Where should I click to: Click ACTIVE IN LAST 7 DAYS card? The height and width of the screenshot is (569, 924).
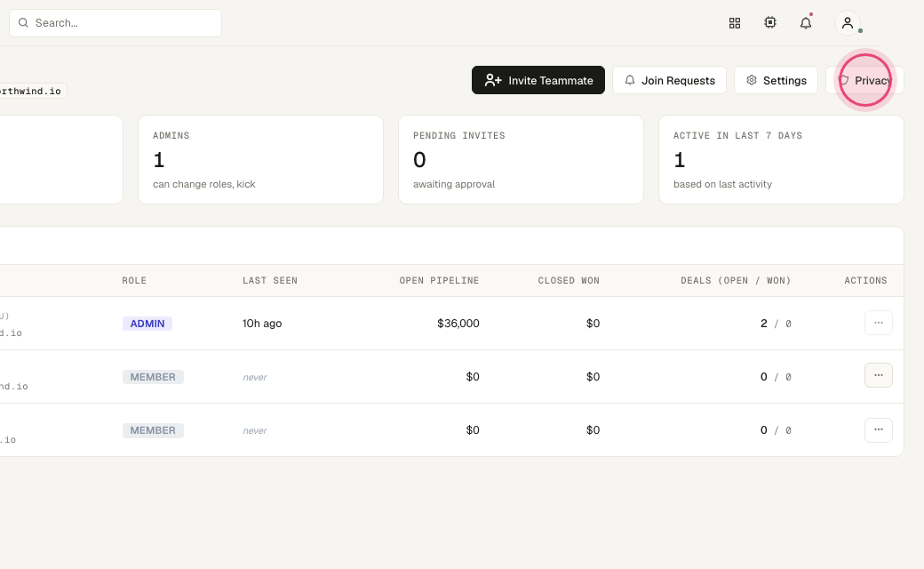pyautogui.click(x=781, y=160)
